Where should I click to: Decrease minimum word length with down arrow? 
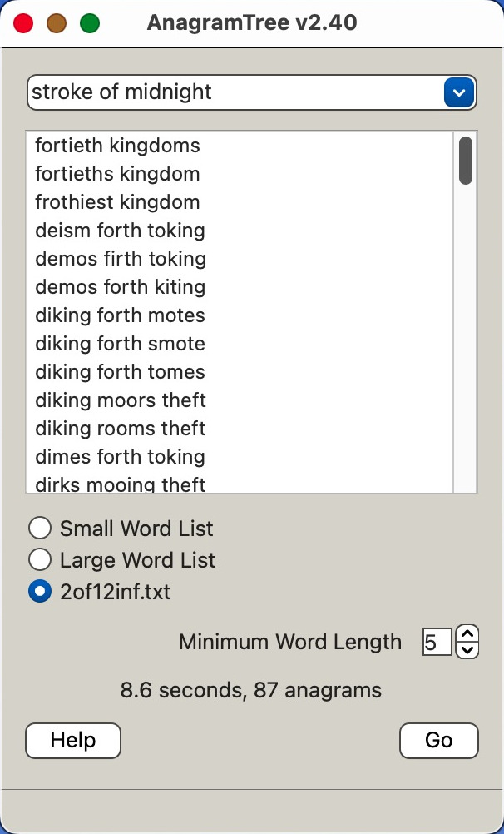coord(468,650)
